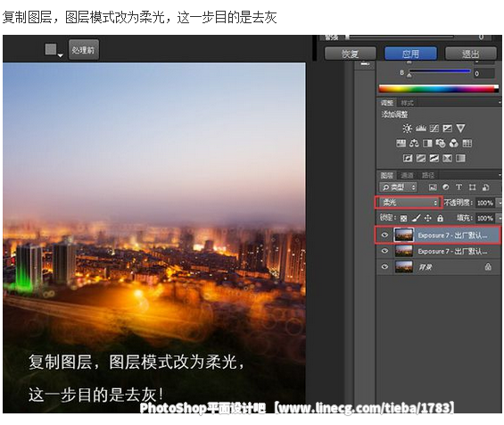Switch to the 调整 tab

[x=387, y=103]
